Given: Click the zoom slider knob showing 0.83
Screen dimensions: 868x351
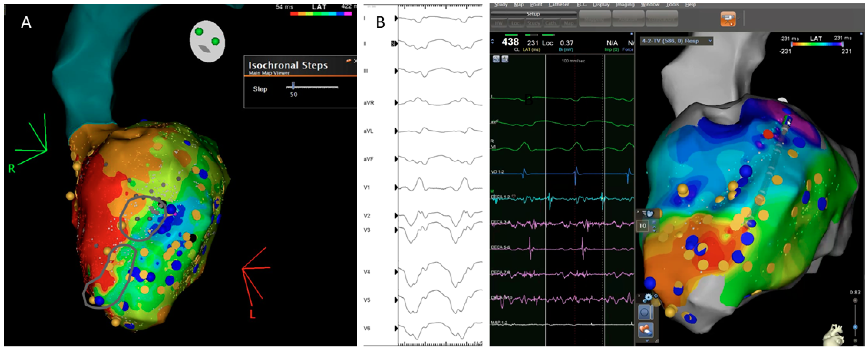Looking at the screenshot, I should click(x=855, y=327).
